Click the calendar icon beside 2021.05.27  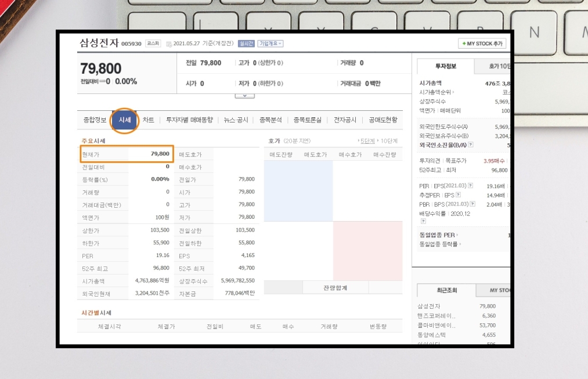pyautogui.click(x=169, y=44)
